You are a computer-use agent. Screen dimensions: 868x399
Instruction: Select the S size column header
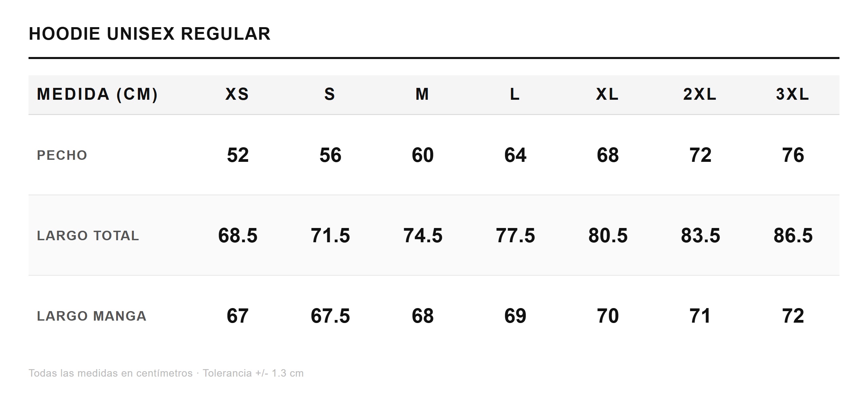point(330,94)
